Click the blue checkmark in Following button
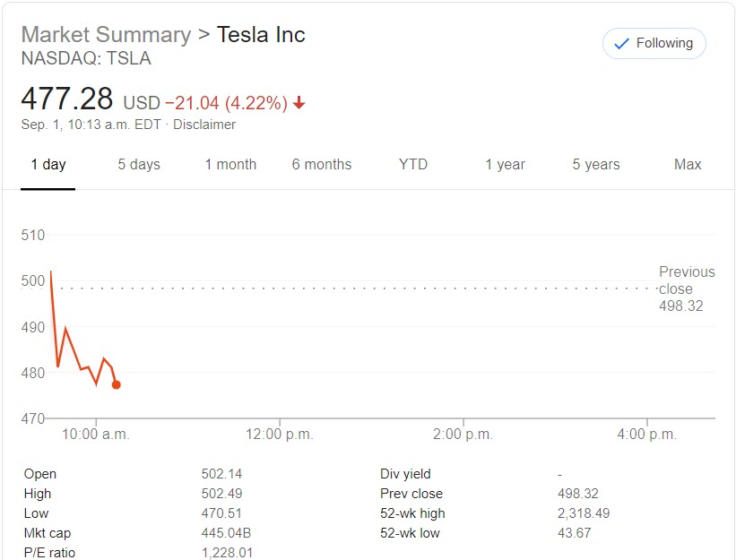The height and width of the screenshot is (560, 736). click(x=619, y=43)
